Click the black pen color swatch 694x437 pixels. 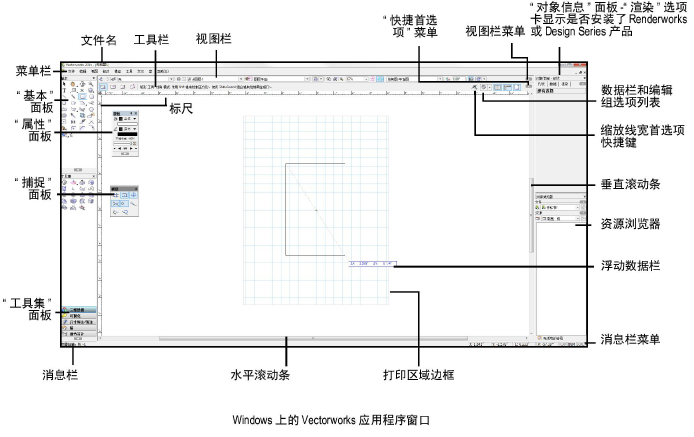[x=127, y=134]
